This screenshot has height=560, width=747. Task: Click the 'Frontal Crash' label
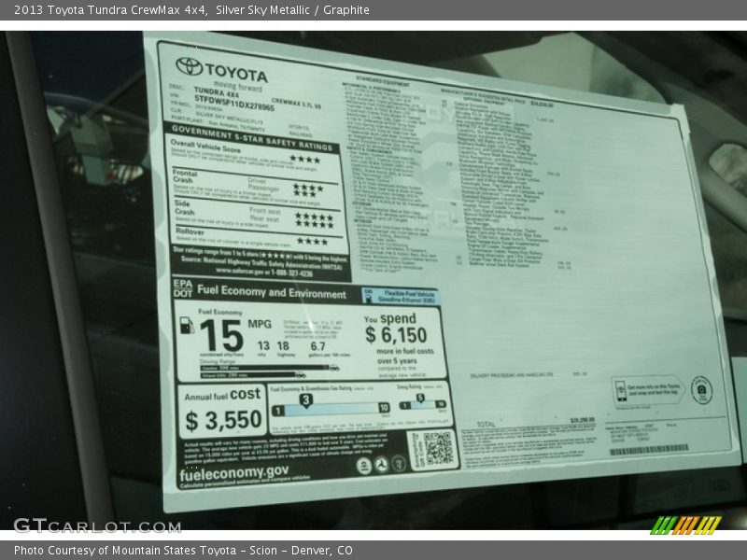(x=184, y=175)
